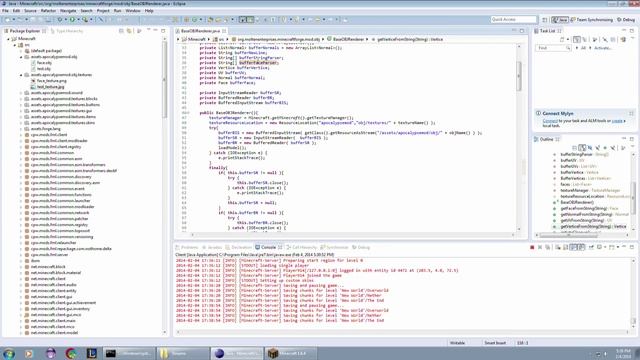The width and height of the screenshot is (640, 360).
Task: Switch to Team Synchronizing perspective
Action: tap(591, 20)
